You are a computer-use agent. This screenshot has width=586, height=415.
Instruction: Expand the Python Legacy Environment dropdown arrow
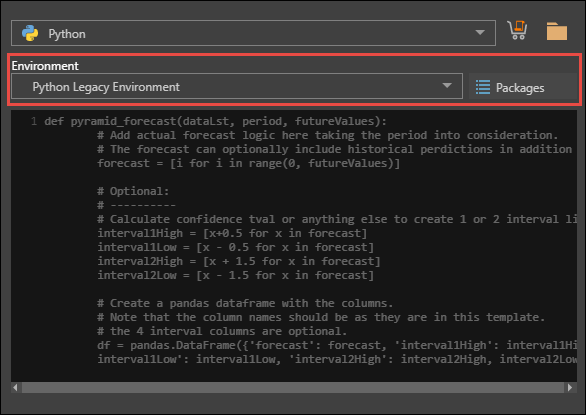447,86
